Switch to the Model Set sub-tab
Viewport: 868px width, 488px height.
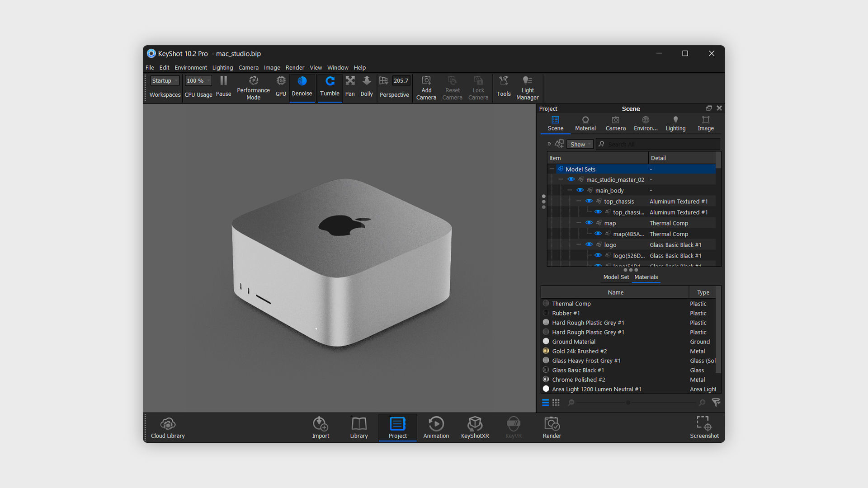616,277
